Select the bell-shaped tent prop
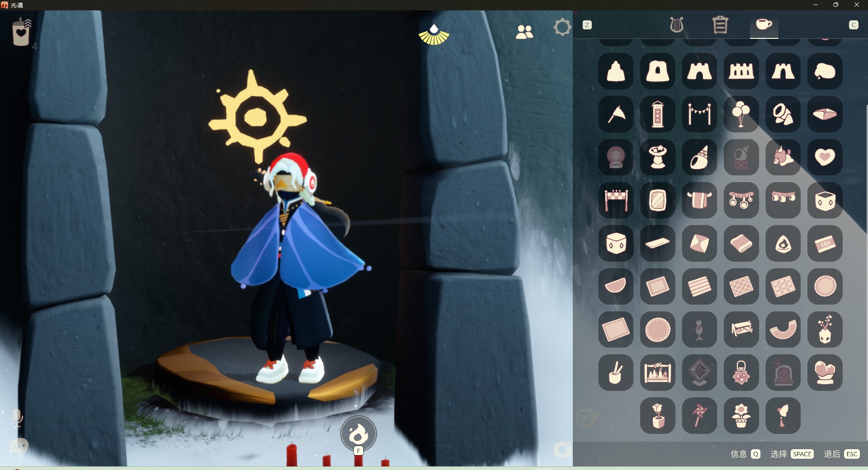Screen dimensions: 868x470 click(x=616, y=71)
